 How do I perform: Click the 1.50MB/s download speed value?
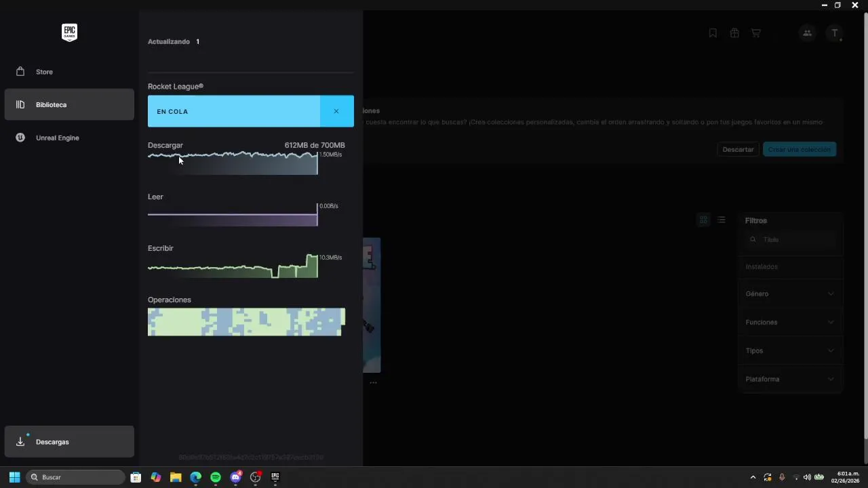(x=330, y=155)
